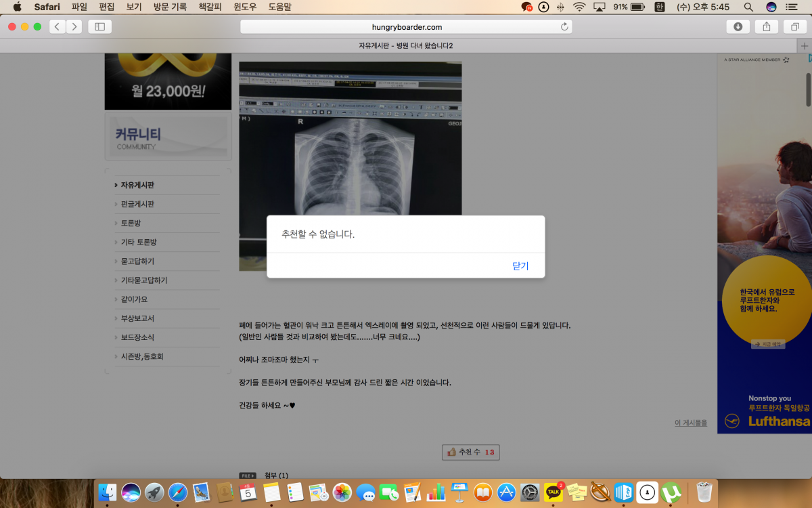Open the 방문 기록 menu
Viewport: 812px width, 508px height.
[170, 7]
